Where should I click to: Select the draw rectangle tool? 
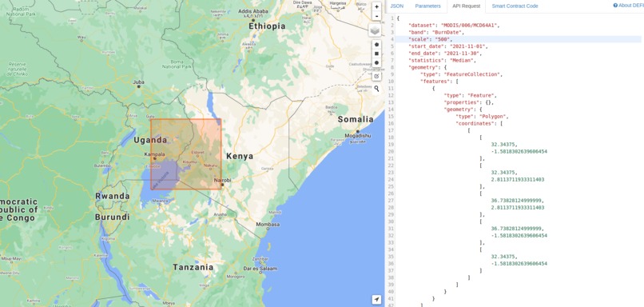pyautogui.click(x=376, y=54)
